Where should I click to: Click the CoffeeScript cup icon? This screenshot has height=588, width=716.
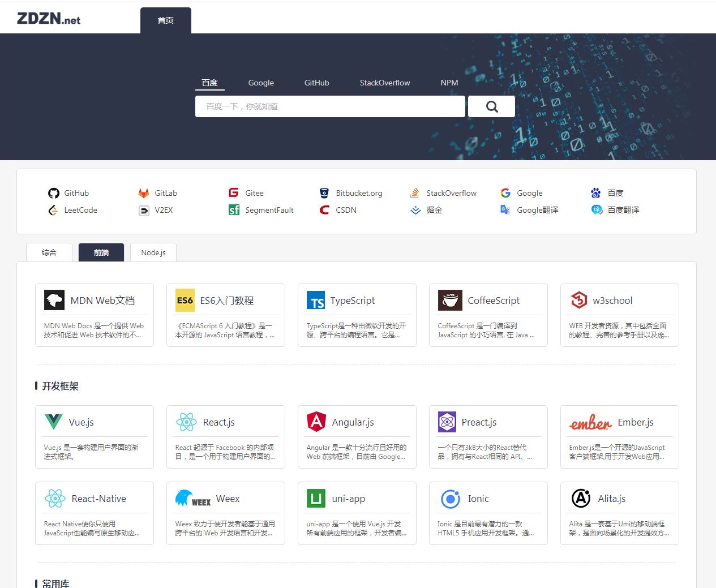[x=450, y=300]
